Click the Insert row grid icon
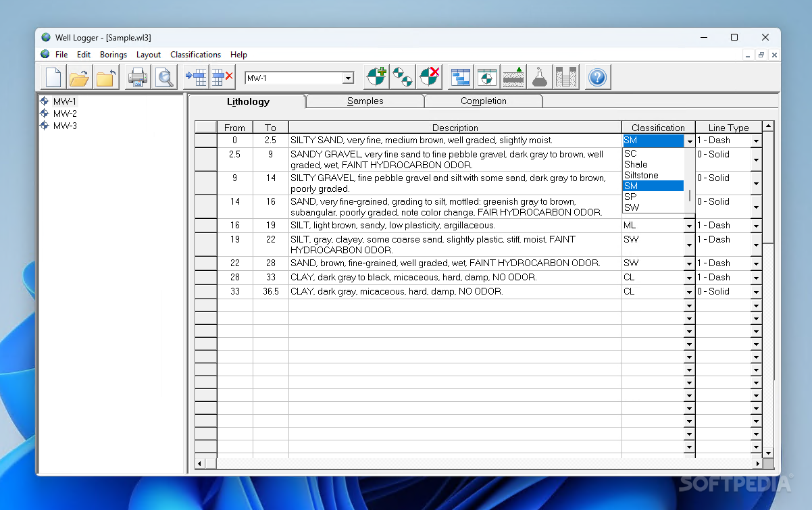Screen dimensions: 812x510 [x=196, y=77]
